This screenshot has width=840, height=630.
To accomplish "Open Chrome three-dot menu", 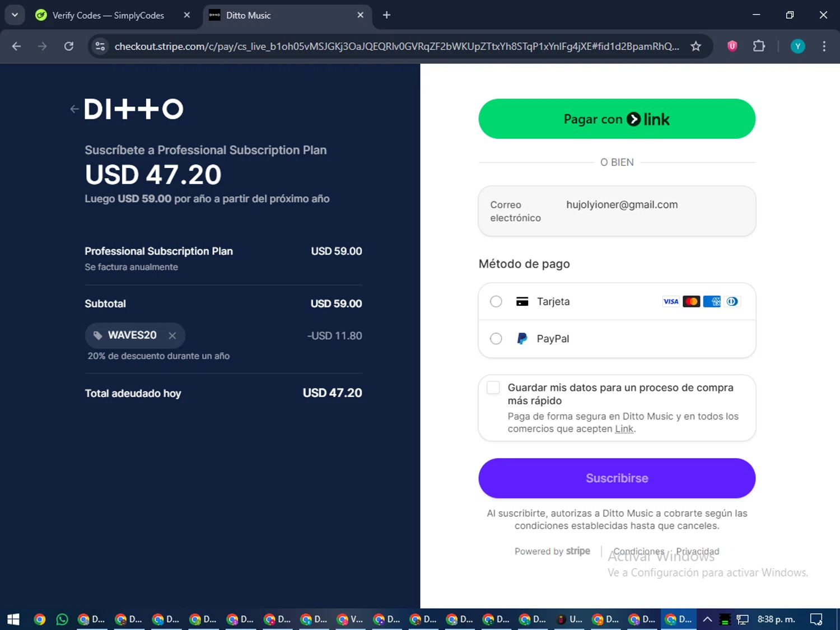I will point(824,46).
